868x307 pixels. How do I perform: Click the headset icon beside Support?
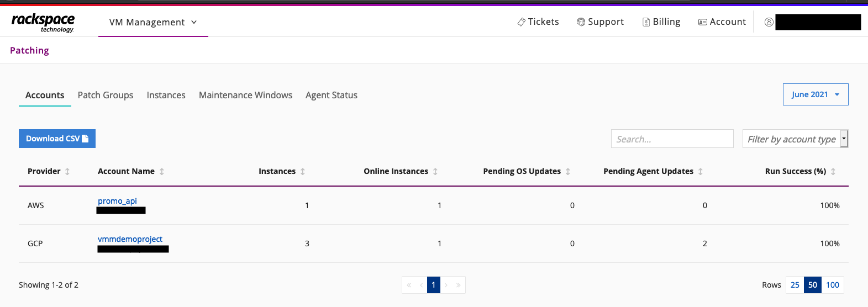click(581, 22)
